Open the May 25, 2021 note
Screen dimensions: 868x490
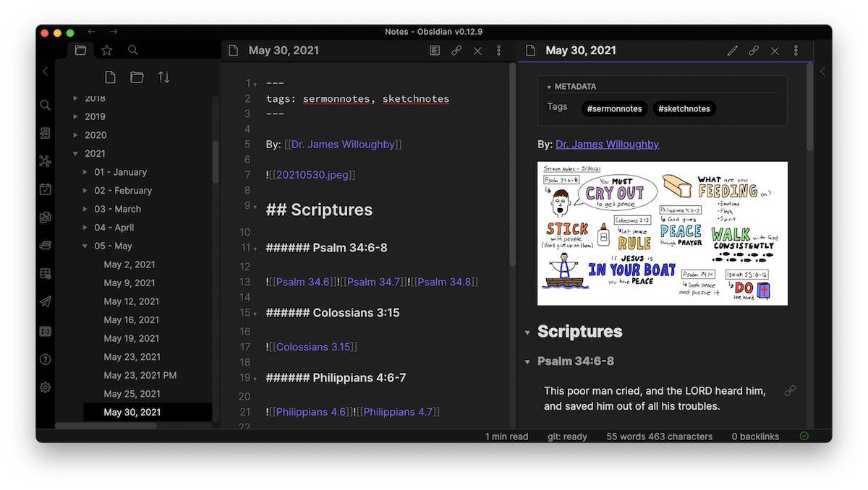point(132,394)
